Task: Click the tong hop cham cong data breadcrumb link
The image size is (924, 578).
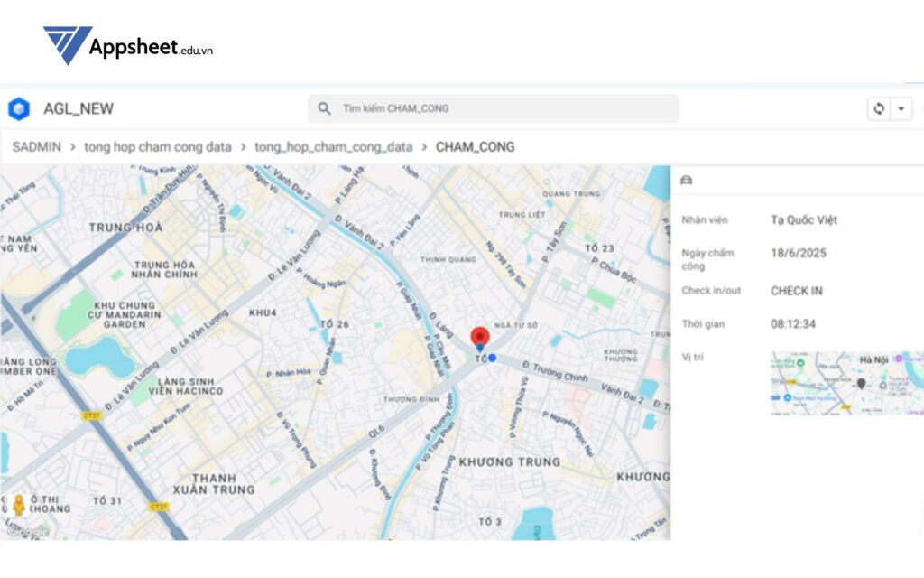Action: [x=159, y=146]
